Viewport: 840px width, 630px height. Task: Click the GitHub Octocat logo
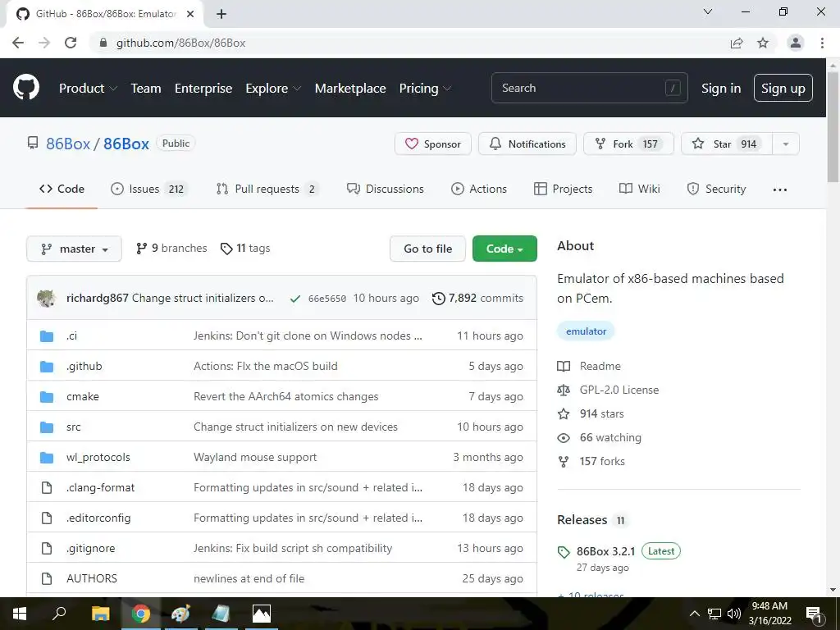click(25, 88)
